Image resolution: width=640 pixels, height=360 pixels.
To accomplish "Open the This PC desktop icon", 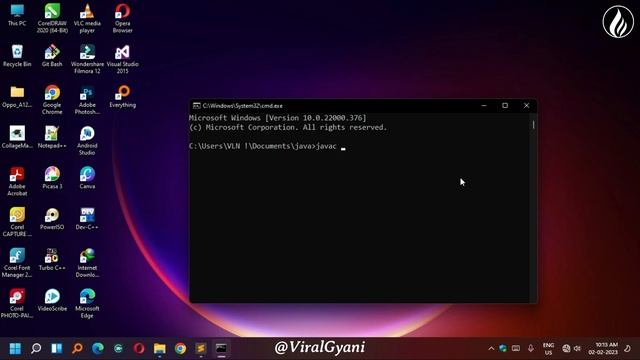I will pos(17,16).
